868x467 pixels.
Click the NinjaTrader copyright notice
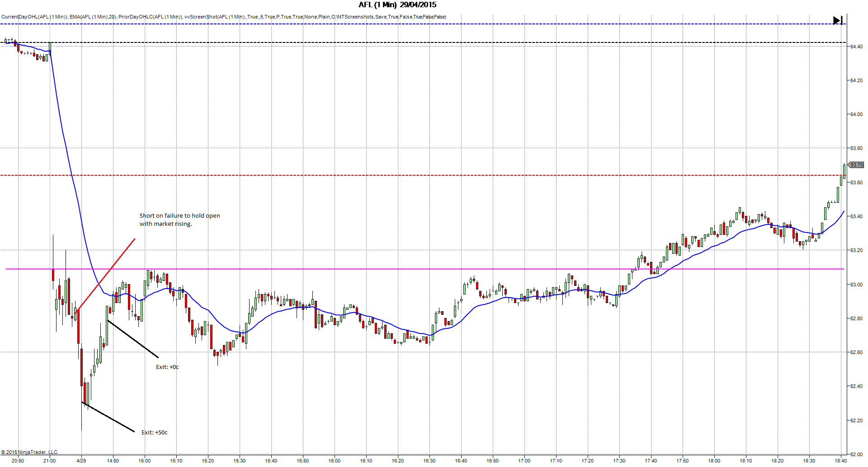(29, 452)
